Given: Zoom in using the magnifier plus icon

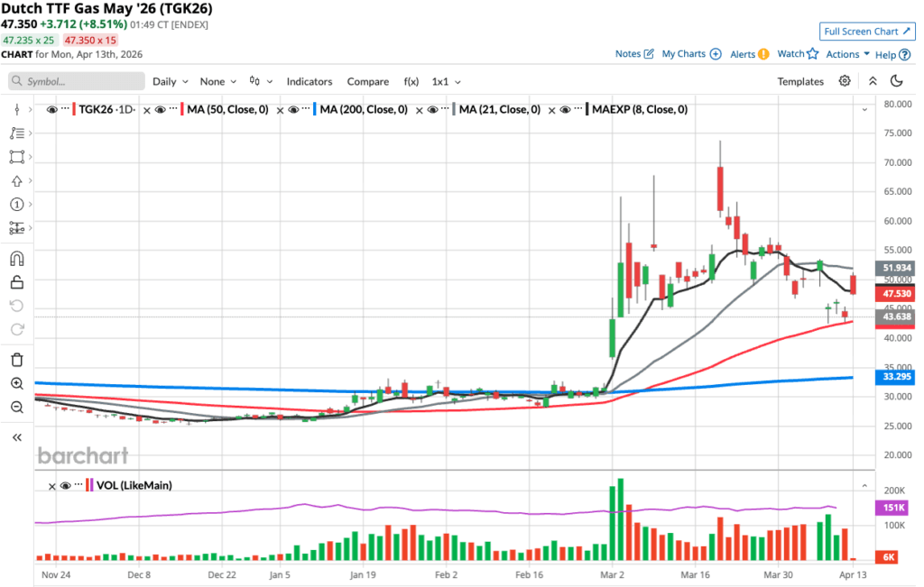Looking at the screenshot, I should [16, 383].
